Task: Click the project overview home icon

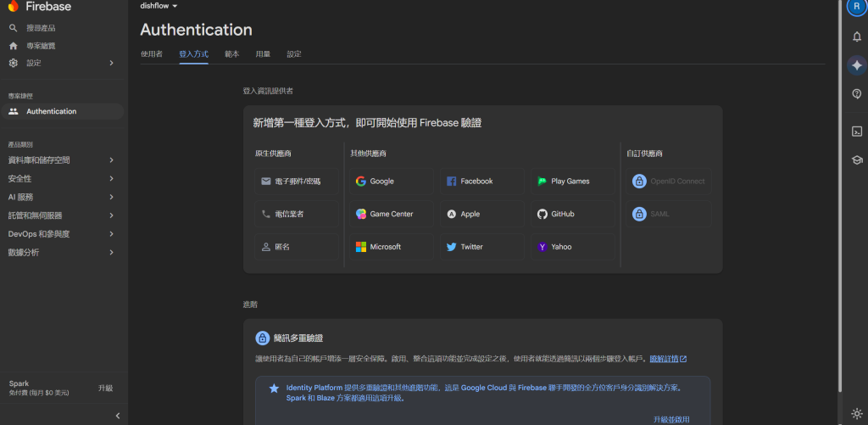Action: tap(14, 46)
